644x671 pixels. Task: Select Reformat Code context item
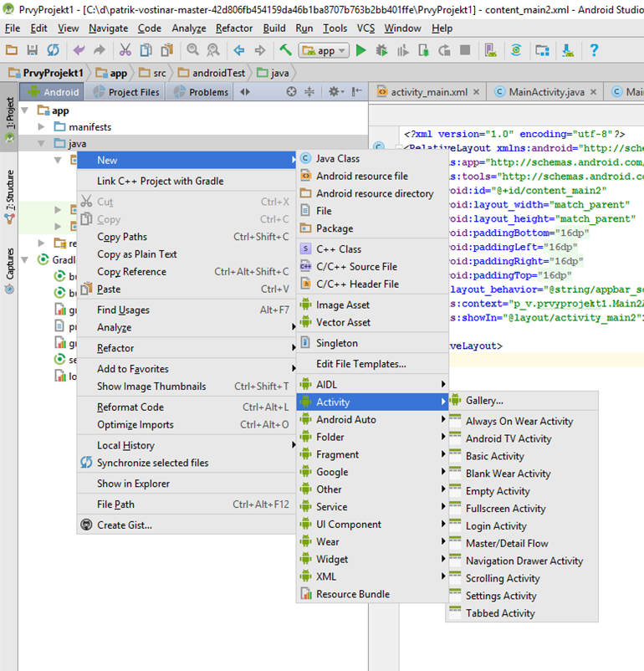pyautogui.click(x=187, y=407)
